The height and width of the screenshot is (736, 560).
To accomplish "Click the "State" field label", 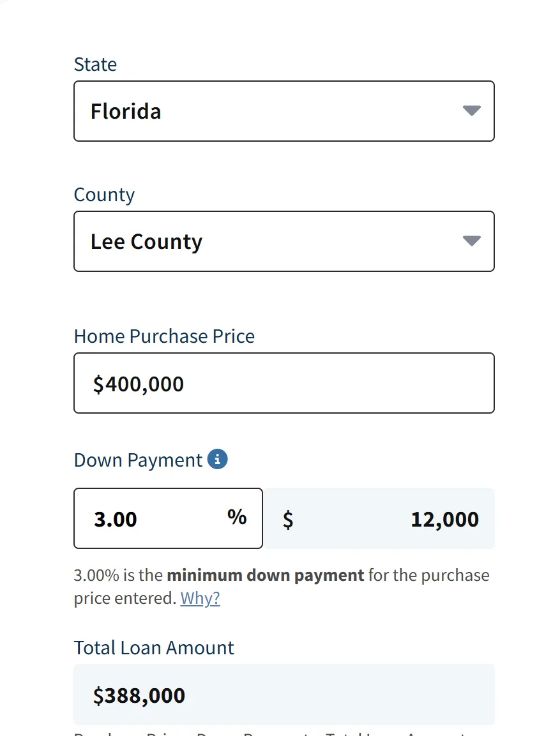I will coord(95,64).
